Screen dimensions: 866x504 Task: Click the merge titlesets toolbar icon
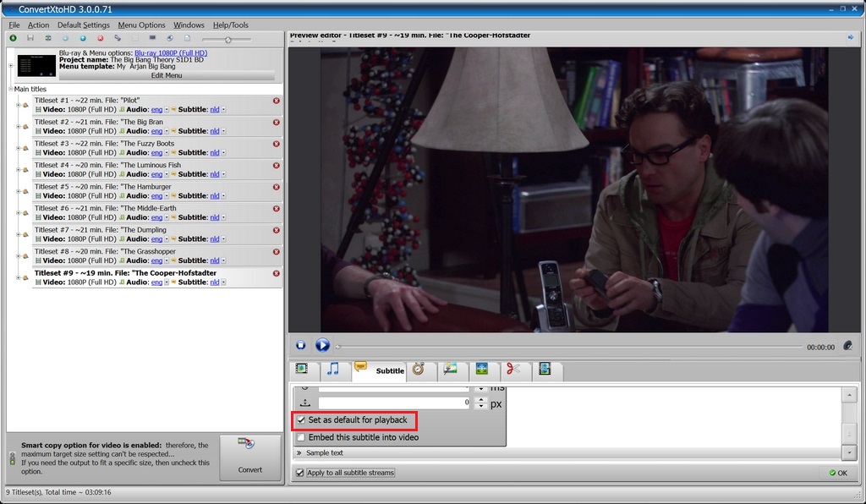48,38
